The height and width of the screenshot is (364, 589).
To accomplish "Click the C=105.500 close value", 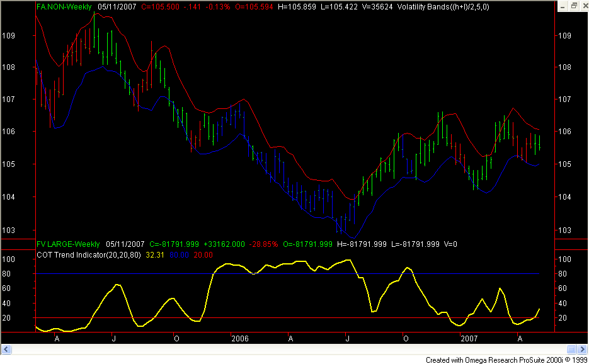I will 161,7.
